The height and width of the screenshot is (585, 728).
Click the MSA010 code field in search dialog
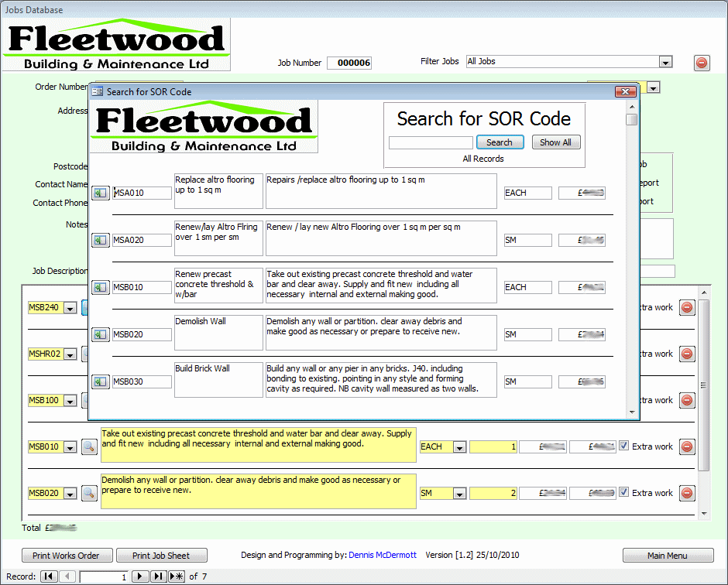[x=142, y=193]
